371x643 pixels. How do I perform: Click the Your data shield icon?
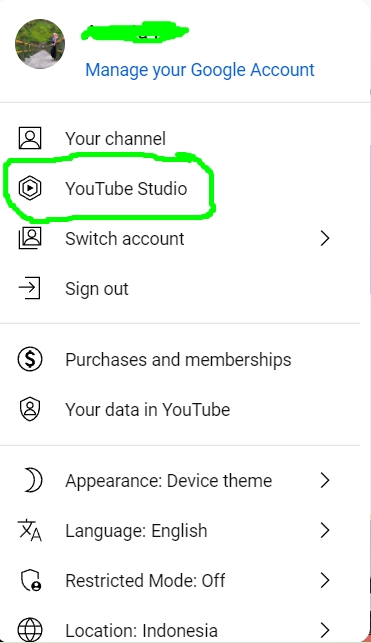(30, 409)
